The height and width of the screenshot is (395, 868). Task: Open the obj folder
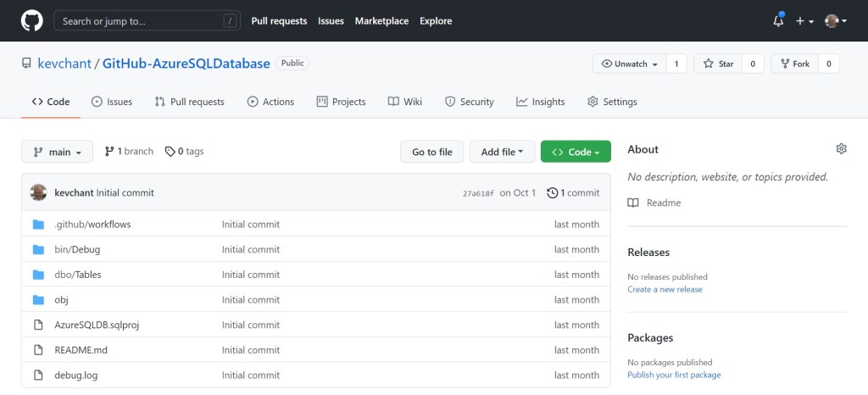coord(61,300)
